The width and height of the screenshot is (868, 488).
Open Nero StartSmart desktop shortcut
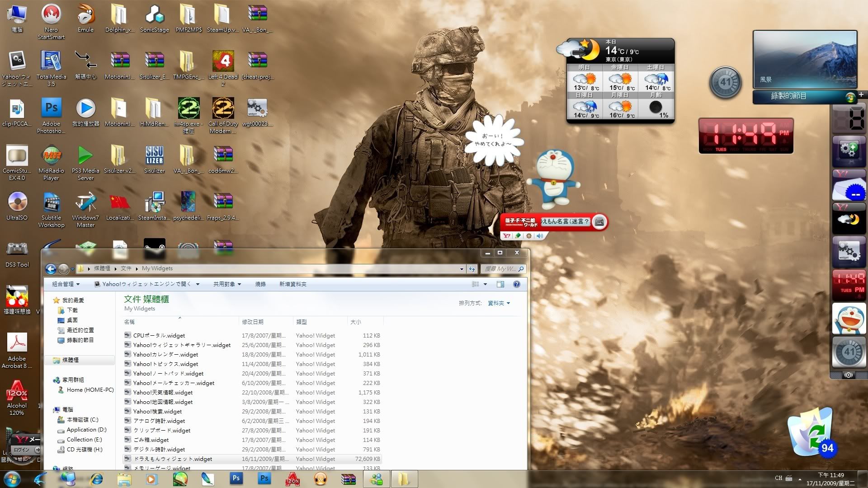pos(51,22)
